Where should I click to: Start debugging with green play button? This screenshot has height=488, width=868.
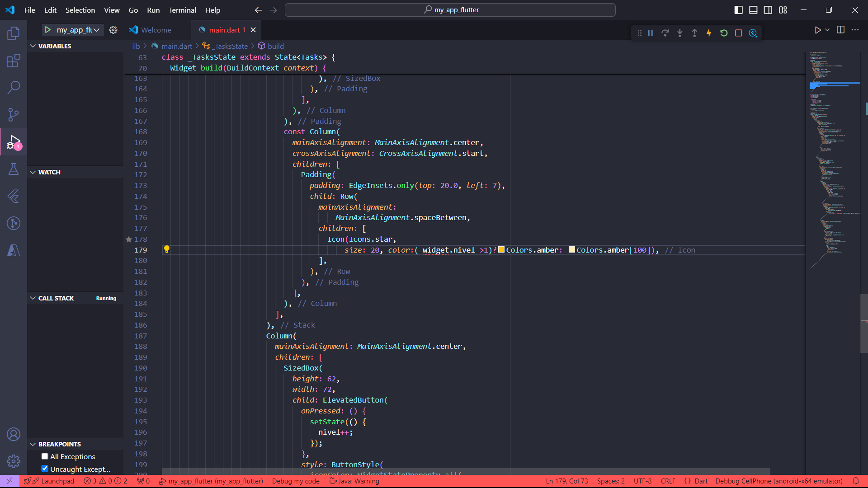pyautogui.click(x=47, y=30)
